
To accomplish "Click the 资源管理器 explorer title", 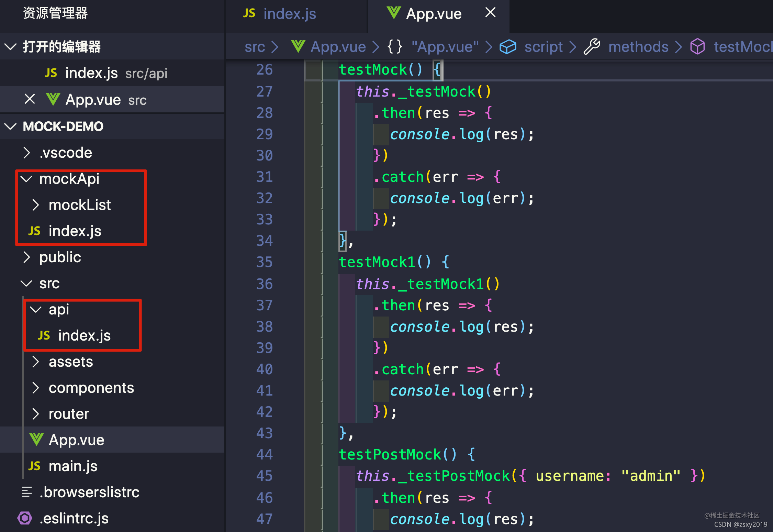I will coord(55,13).
